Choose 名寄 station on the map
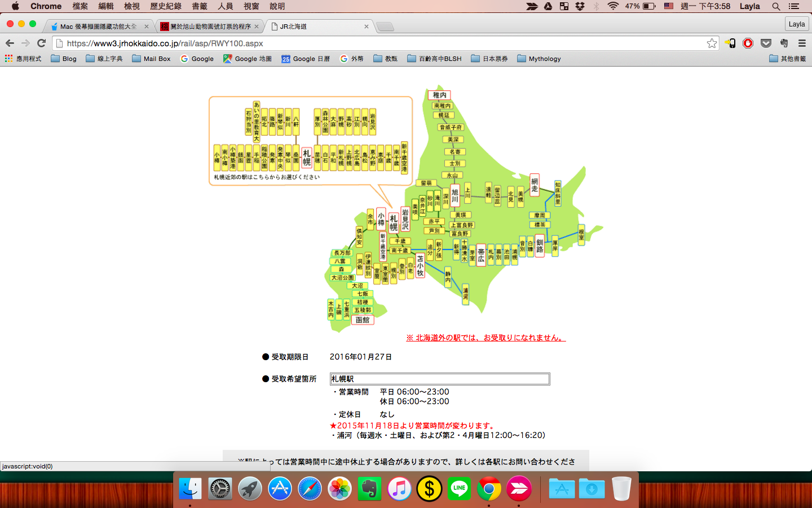 pyautogui.click(x=455, y=152)
